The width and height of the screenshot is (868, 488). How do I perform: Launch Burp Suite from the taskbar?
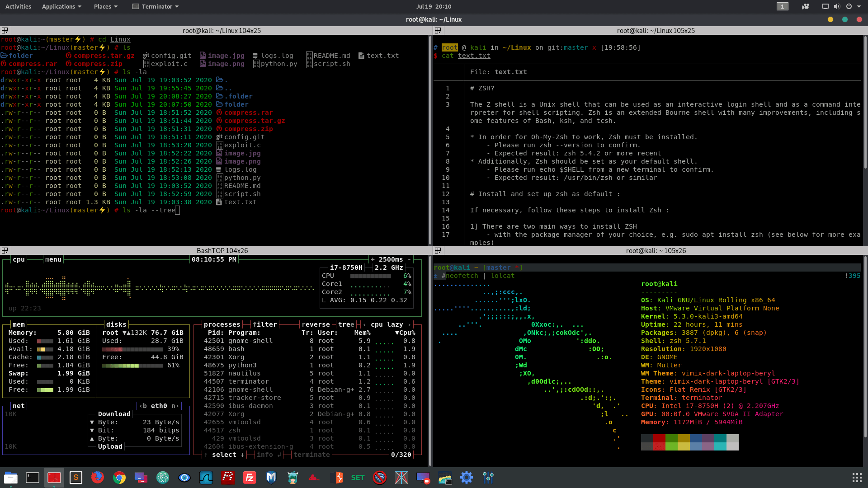tap(336, 478)
